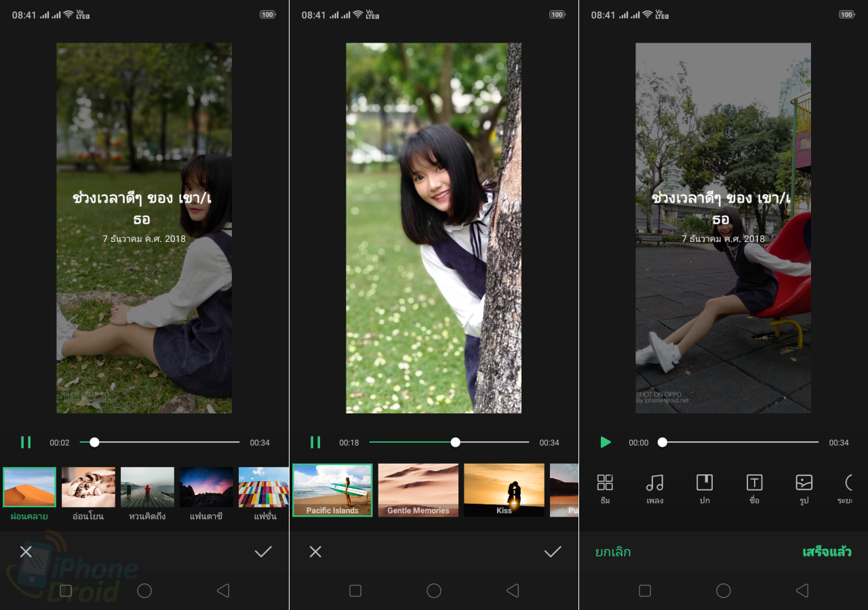Open the ชื่อ title text icon
Viewport: 868px width, 610px height.
click(x=754, y=483)
